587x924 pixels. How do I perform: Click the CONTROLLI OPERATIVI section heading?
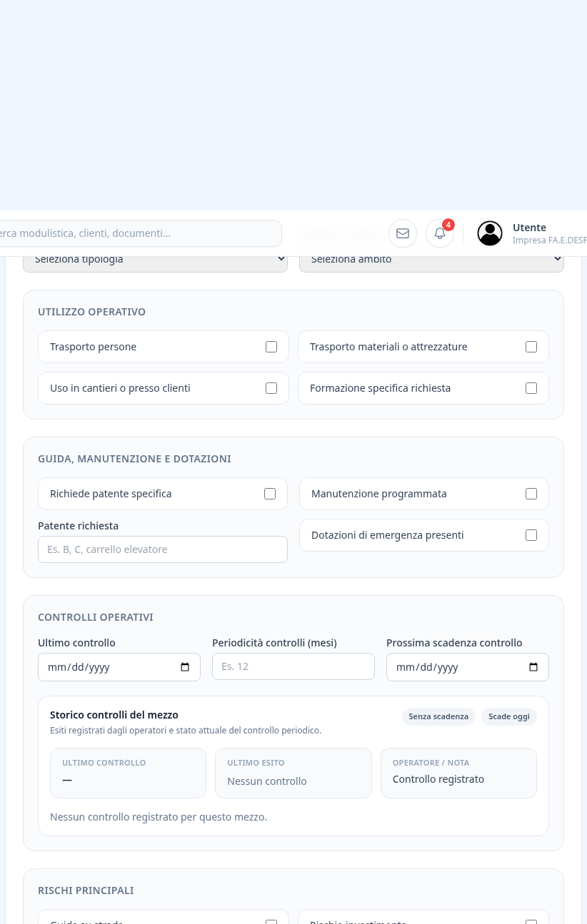click(96, 617)
